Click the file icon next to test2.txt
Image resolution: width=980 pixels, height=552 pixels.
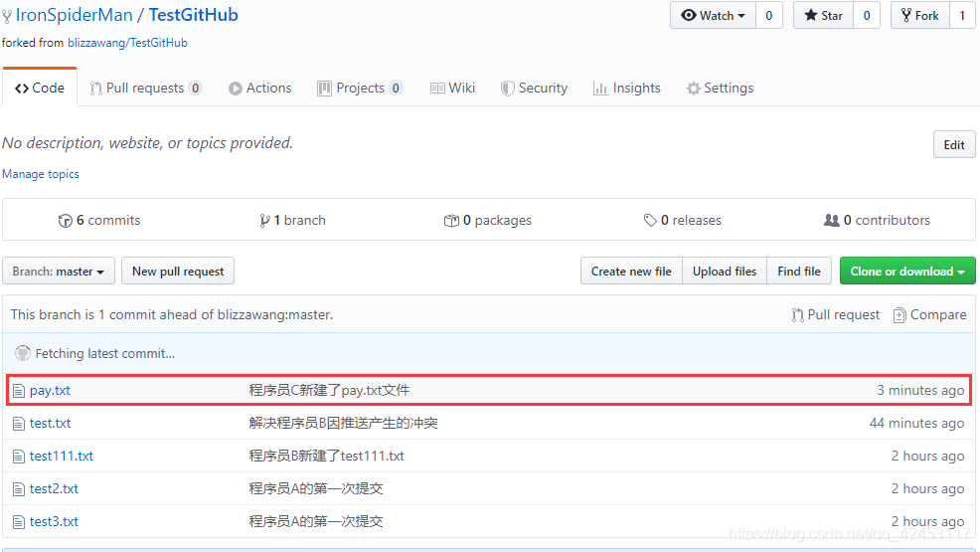19,489
